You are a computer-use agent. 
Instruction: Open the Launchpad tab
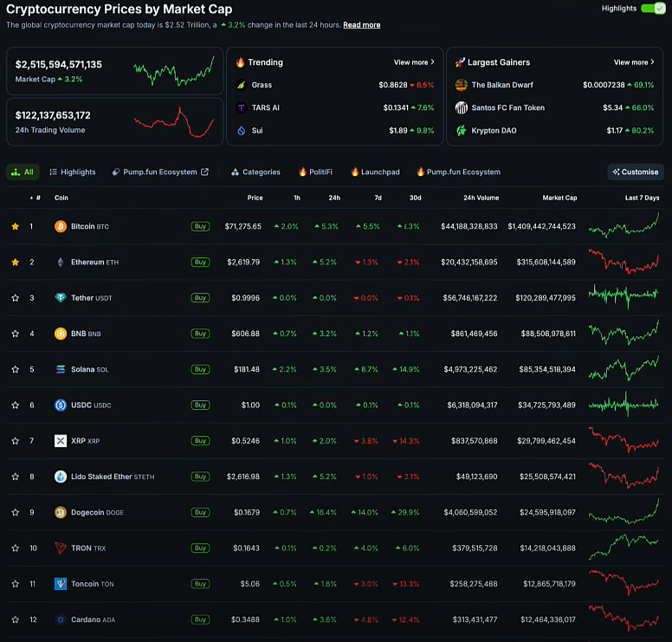click(376, 172)
